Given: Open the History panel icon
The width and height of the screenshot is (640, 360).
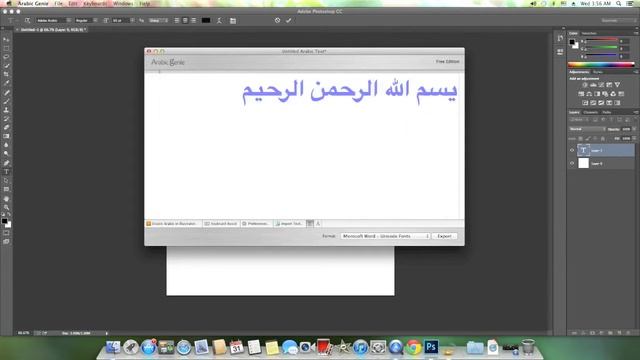Looking at the screenshot, I should [560, 38].
